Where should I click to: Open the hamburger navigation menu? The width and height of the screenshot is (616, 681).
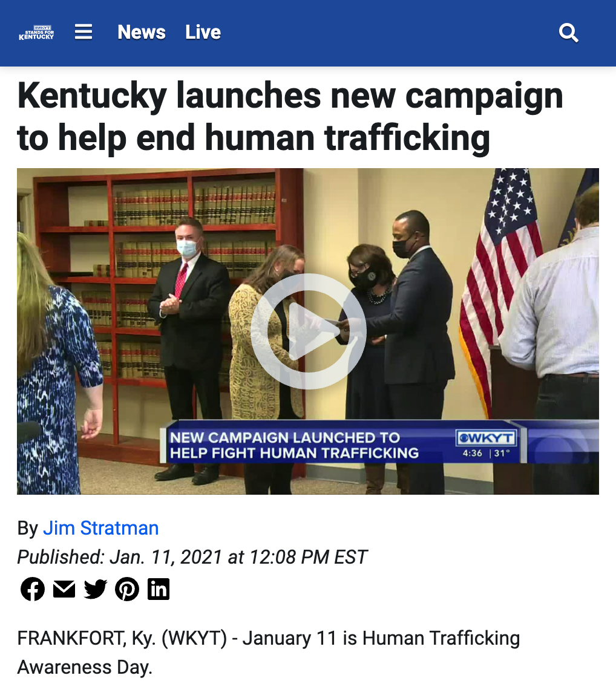[84, 32]
